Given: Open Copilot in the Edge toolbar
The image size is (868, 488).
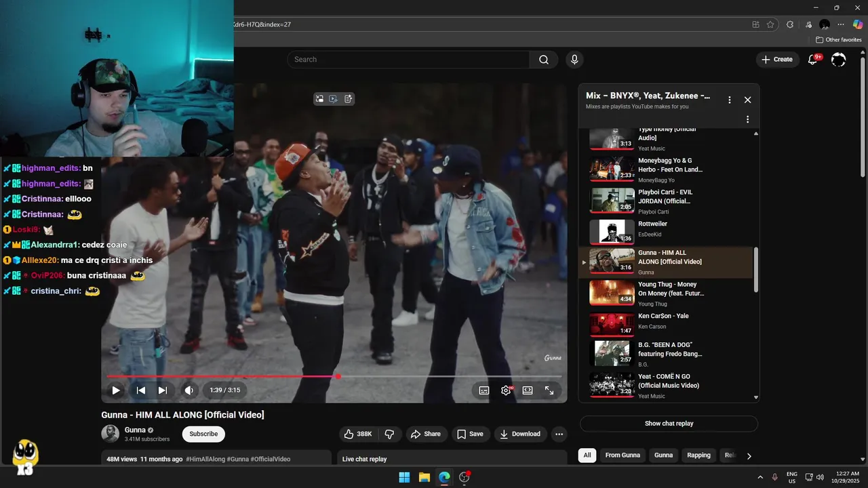Looking at the screenshot, I should point(858,24).
